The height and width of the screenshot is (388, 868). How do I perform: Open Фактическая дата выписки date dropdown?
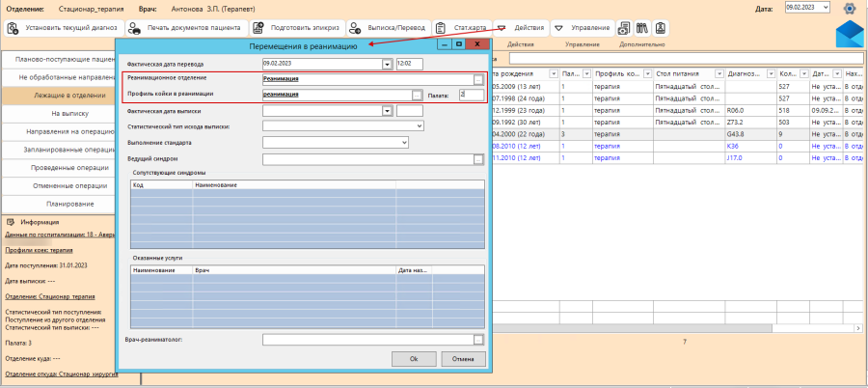point(387,111)
